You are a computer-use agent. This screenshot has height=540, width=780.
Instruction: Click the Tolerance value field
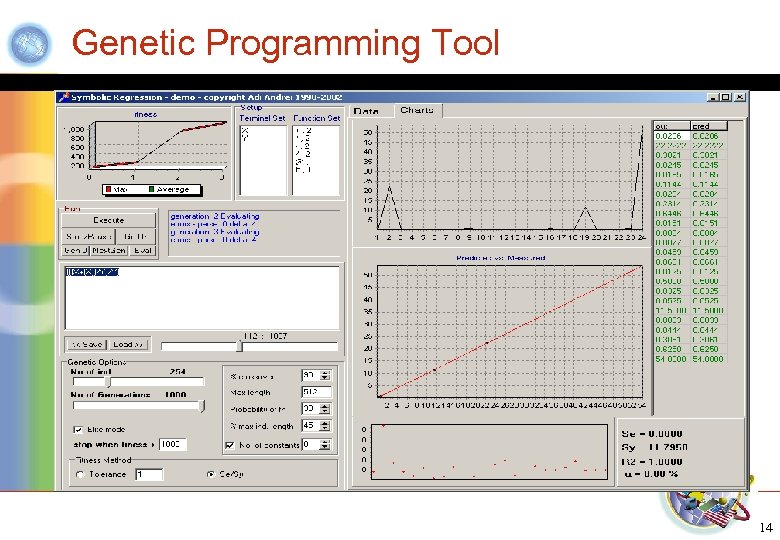[149, 474]
